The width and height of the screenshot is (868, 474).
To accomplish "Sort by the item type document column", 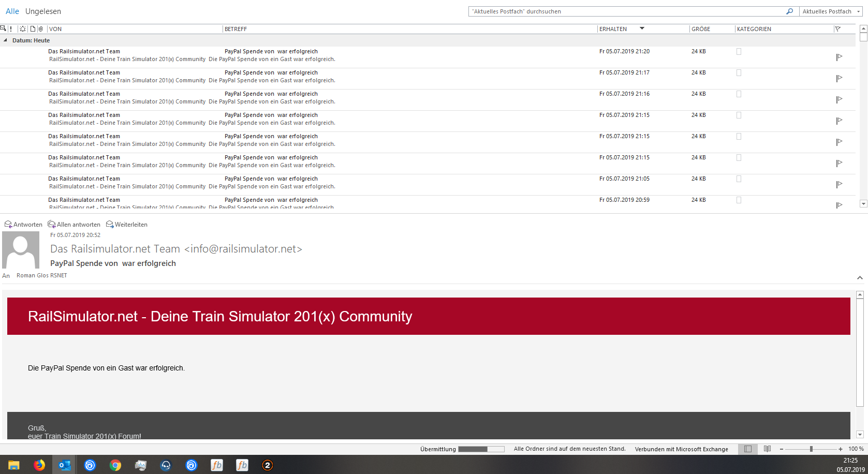I will click(33, 29).
